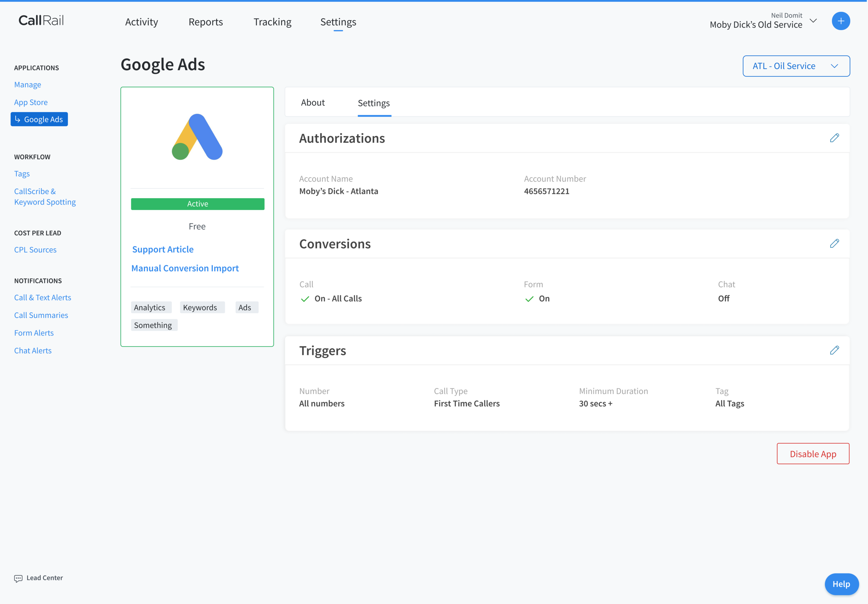Edit the Authorizations section pencil icon
Viewport: 868px width, 604px height.
834,138
